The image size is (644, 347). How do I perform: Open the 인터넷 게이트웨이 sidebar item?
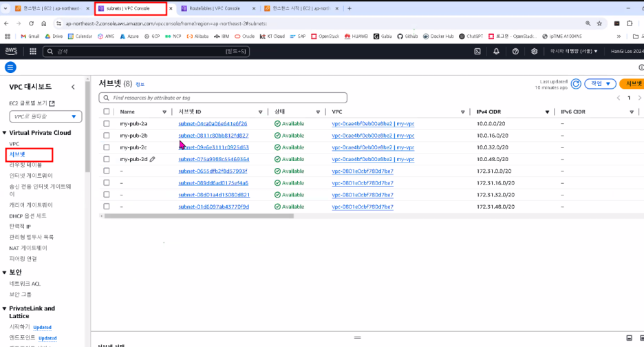pos(31,176)
